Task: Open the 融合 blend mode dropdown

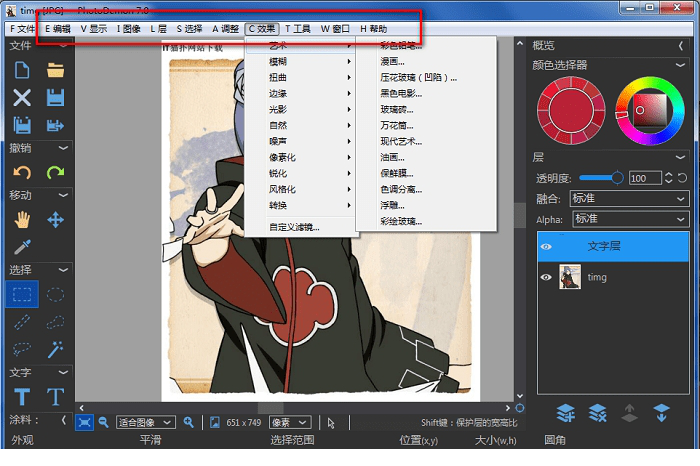Action: click(629, 198)
